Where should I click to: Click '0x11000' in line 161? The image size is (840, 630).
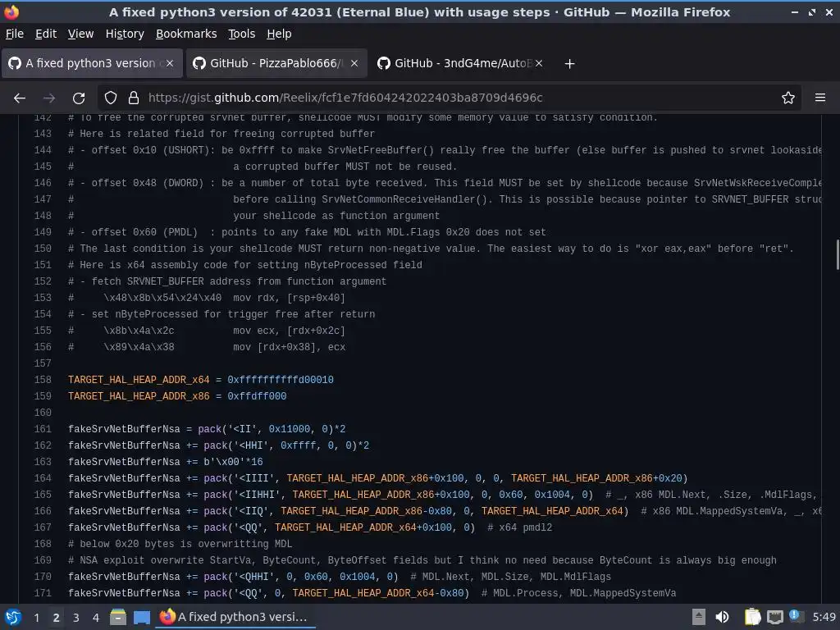click(x=290, y=429)
